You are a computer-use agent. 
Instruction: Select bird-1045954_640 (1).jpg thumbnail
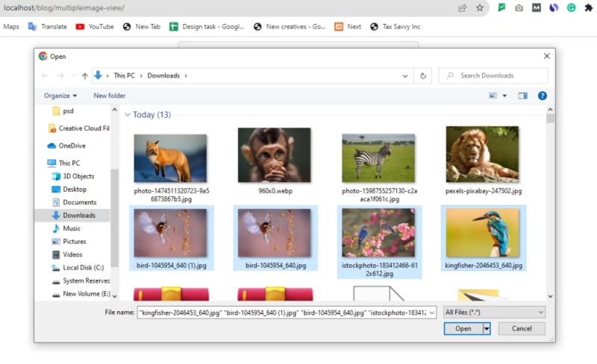[x=171, y=233]
